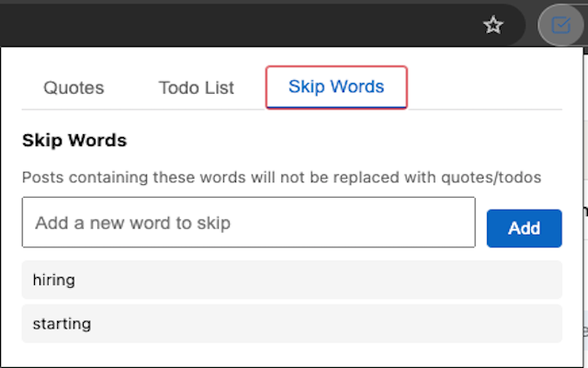Switch to the Quotes tab

[73, 88]
